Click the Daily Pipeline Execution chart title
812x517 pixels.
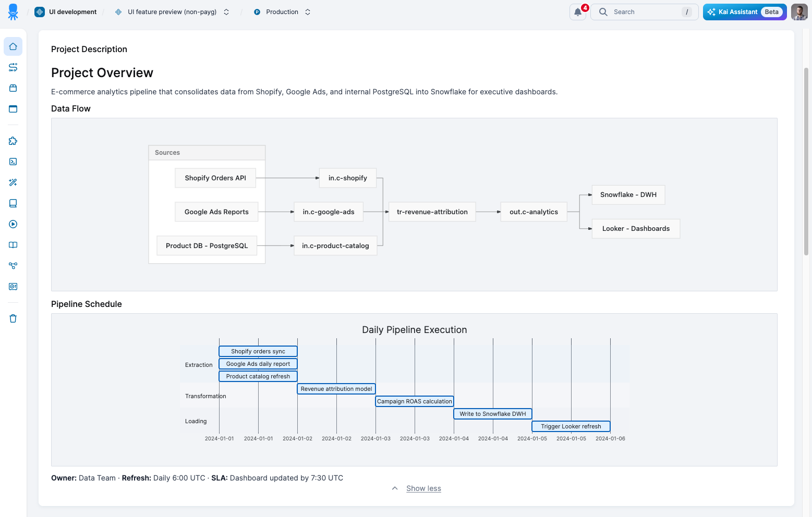pos(415,330)
